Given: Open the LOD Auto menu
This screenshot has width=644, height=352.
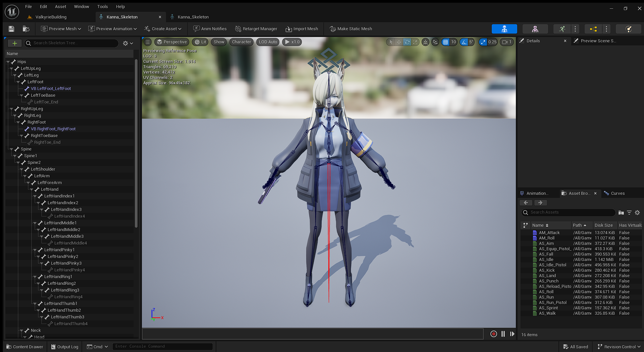Looking at the screenshot, I should pyautogui.click(x=268, y=42).
